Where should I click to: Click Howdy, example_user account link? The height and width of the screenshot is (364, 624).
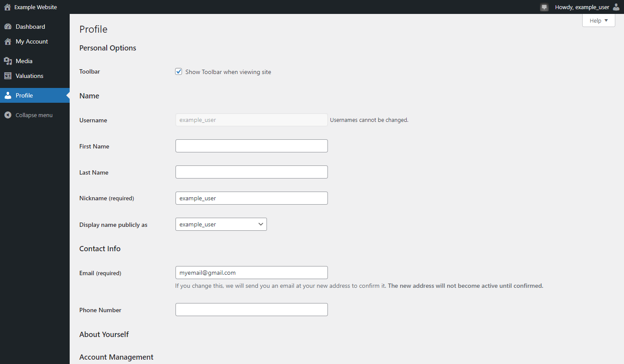[582, 7]
